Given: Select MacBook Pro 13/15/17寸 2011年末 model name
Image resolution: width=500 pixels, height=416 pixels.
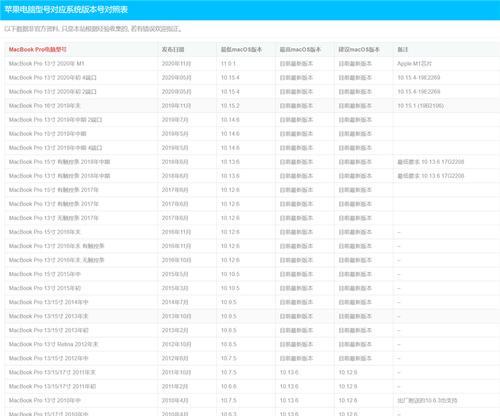Looking at the screenshot, I should point(52,372).
